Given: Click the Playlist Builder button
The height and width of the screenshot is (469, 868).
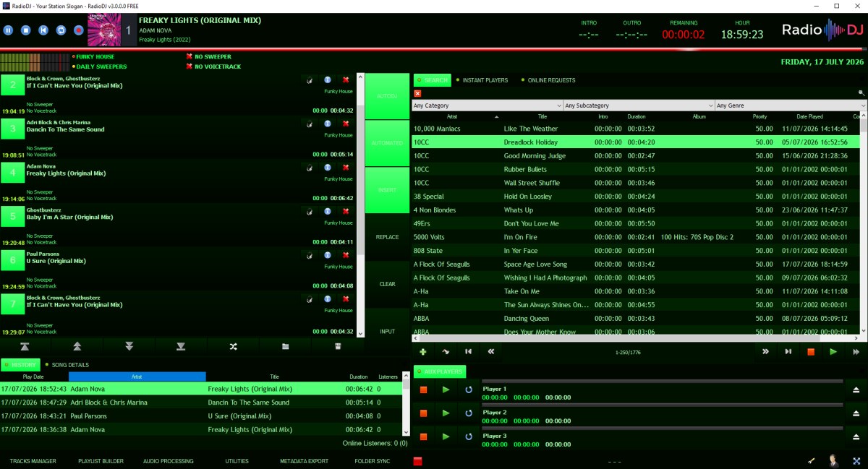Looking at the screenshot, I should (101, 461).
